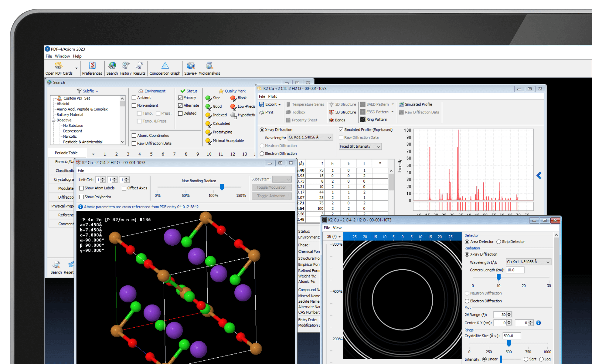The height and width of the screenshot is (364, 592).
Task: Click the History toolbar icon
Action: pos(126,66)
